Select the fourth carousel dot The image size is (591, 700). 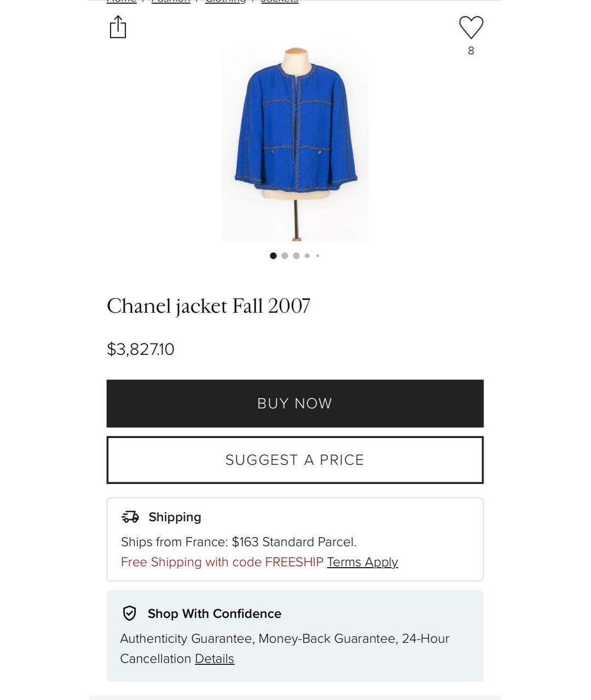click(x=307, y=255)
